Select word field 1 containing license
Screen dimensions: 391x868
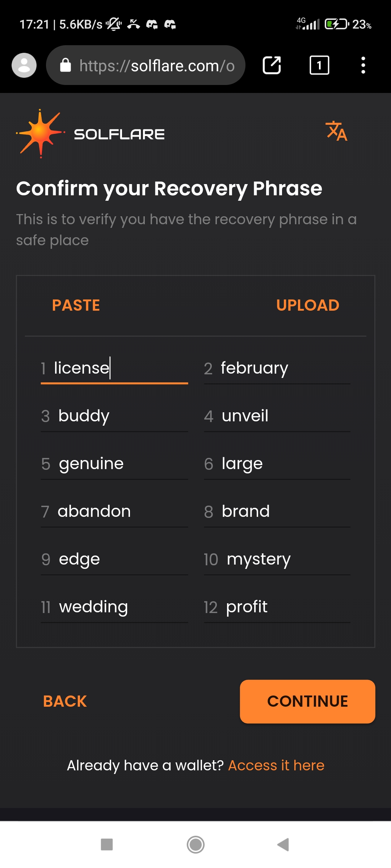(x=114, y=369)
